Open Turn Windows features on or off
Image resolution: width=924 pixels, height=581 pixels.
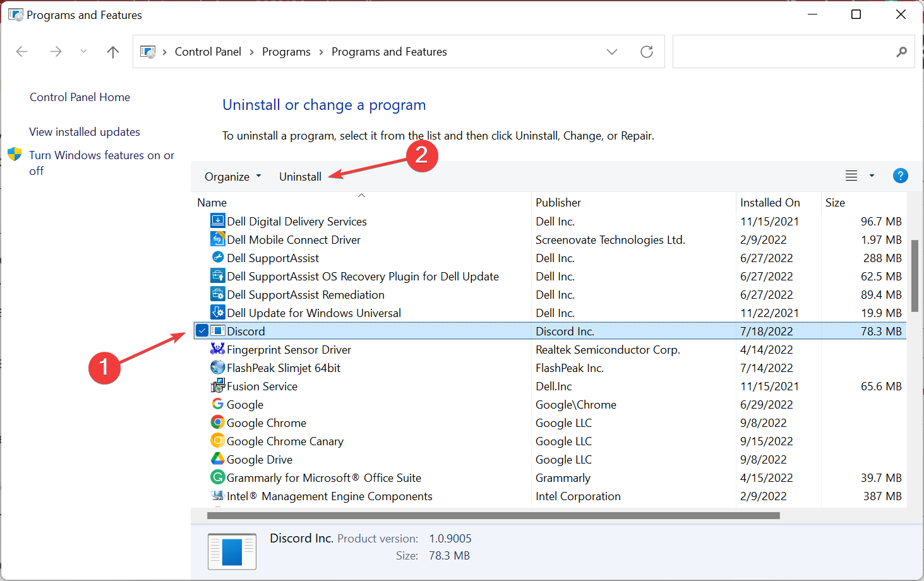102,163
